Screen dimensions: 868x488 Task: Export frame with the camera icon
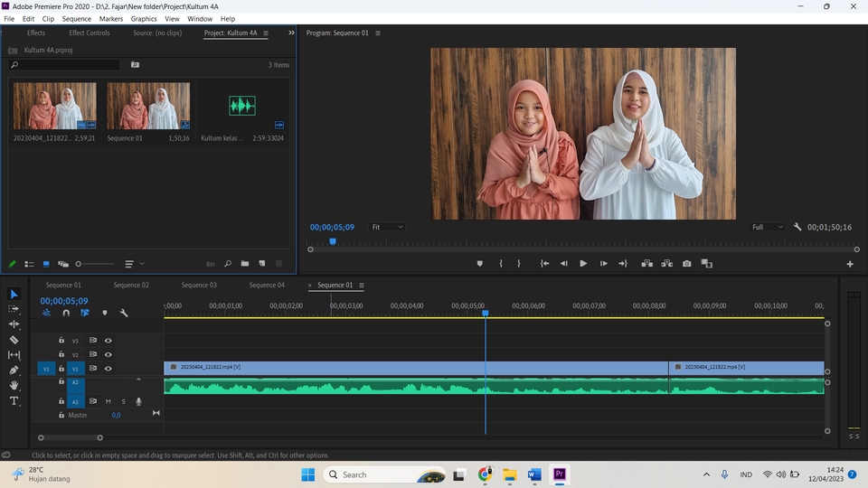pos(686,263)
